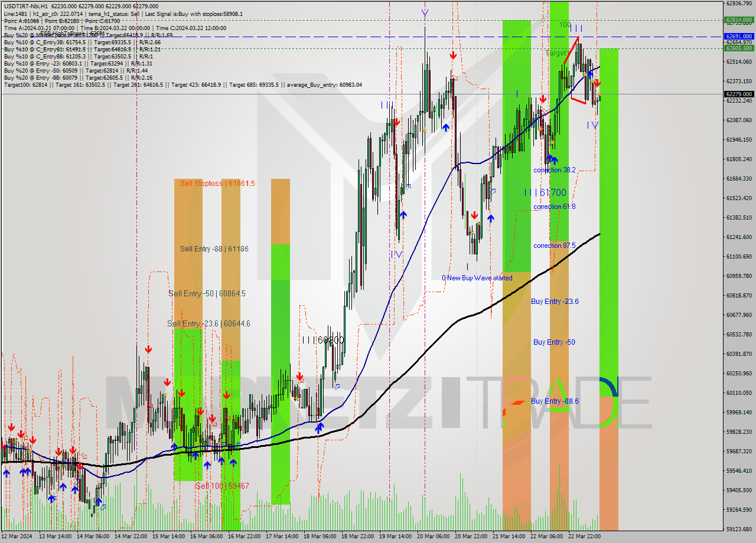Select the current price tag 62279.000
756x543 pixels.
(739, 94)
